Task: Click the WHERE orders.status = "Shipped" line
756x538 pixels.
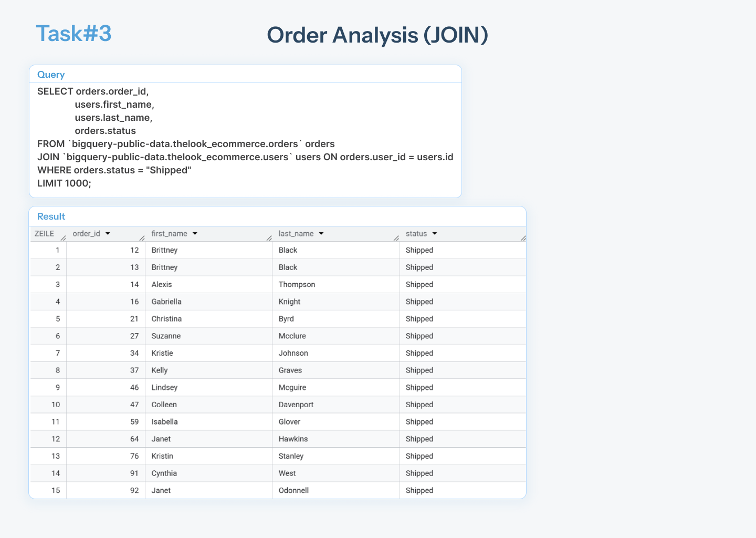Action: [114, 170]
